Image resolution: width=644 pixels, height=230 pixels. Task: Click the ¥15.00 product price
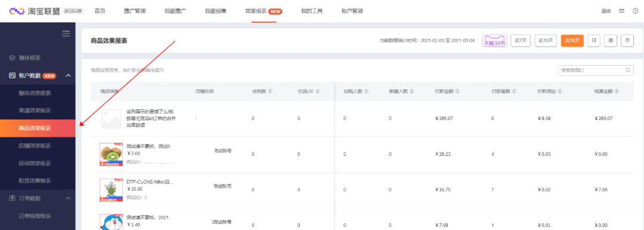click(135, 189)
